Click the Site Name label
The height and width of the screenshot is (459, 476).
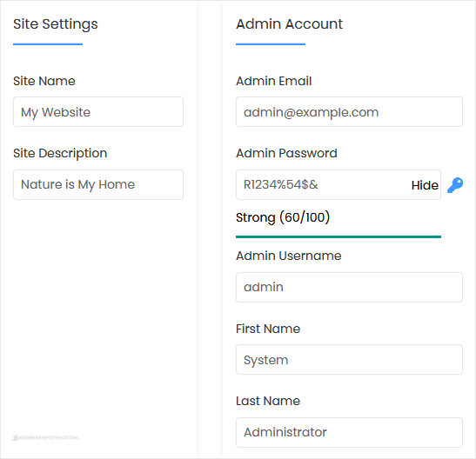44,81
